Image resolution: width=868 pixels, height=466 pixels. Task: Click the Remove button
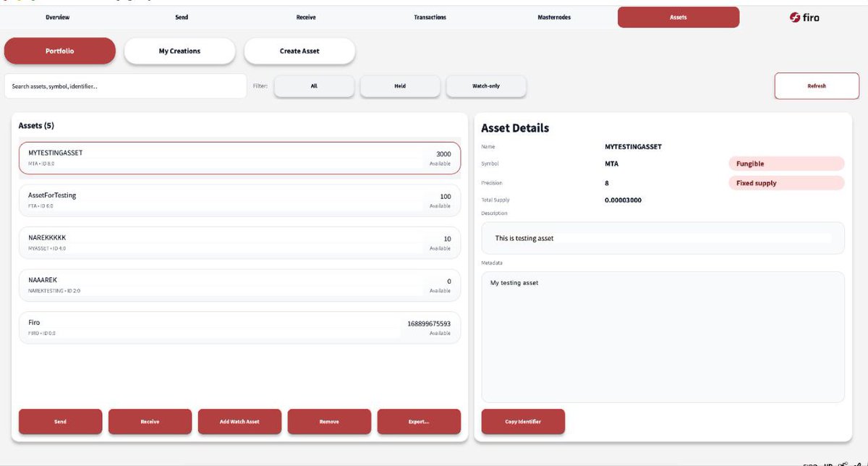pyautogui.click(x=329, y=422)
